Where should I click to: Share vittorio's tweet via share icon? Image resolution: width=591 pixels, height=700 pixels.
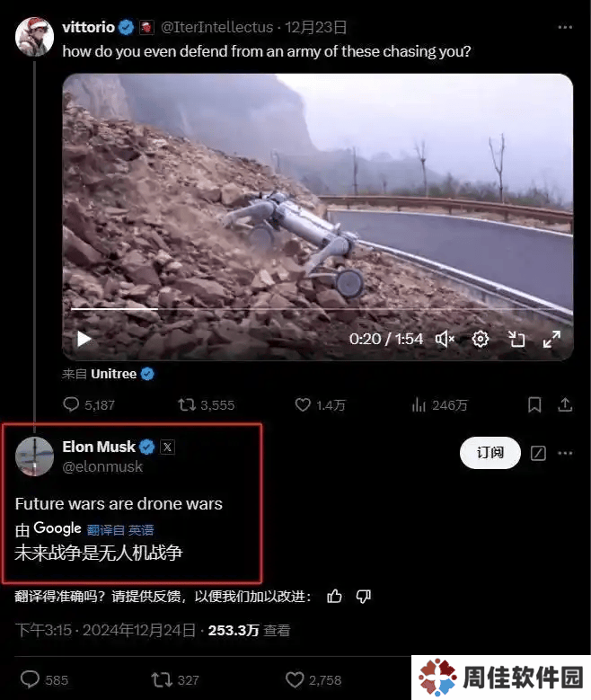(x=565, y=405)
